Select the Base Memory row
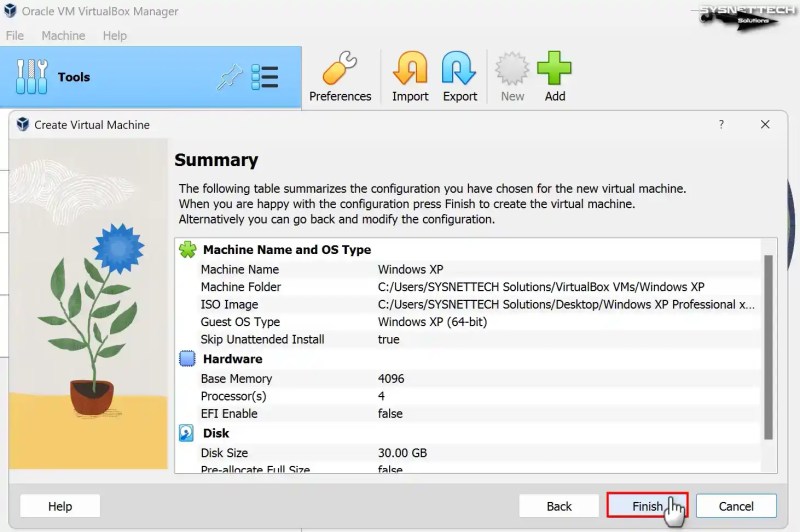The height and width of the screenshot is (532, 800). (x=468, y=378)
